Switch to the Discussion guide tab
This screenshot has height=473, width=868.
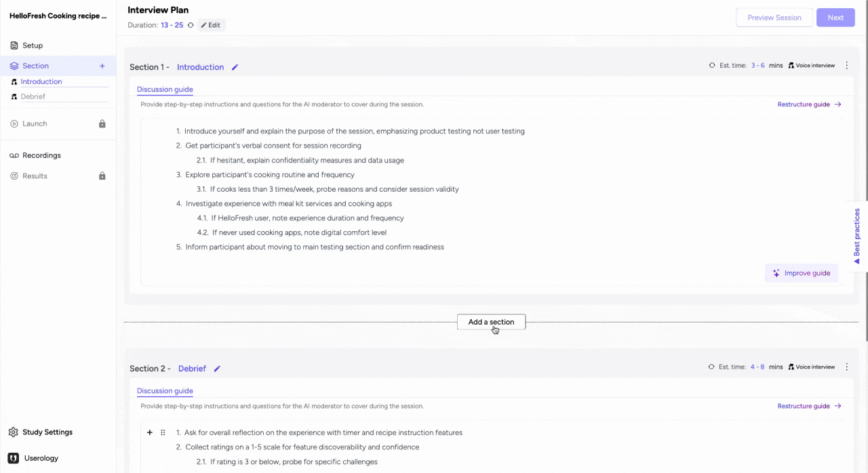click(165, 89)
